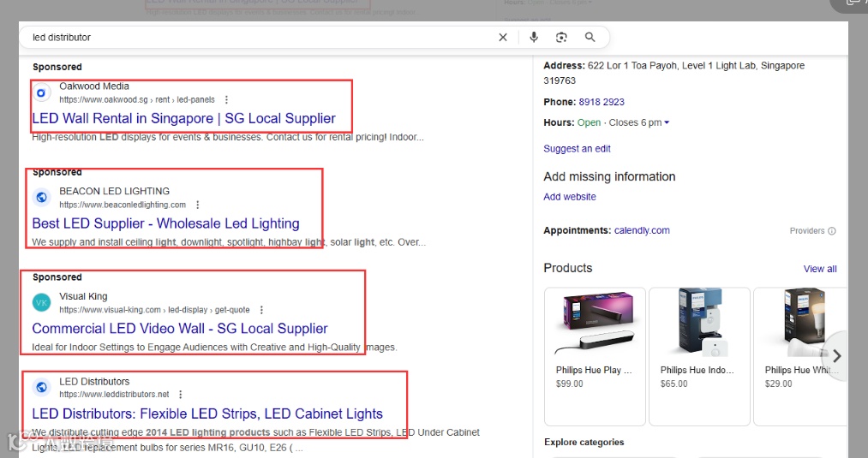Start voice search with the microphone icon
The width and height of the screenshot is (868, 458).
(x=534, y=37)
